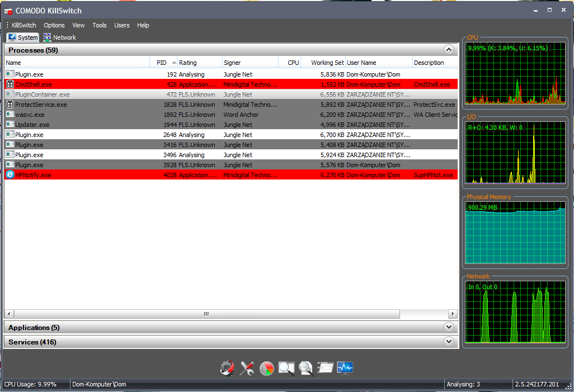Click the I/O activity graph
This screenshot has width=574, height=392.
[x=515, y=153]
